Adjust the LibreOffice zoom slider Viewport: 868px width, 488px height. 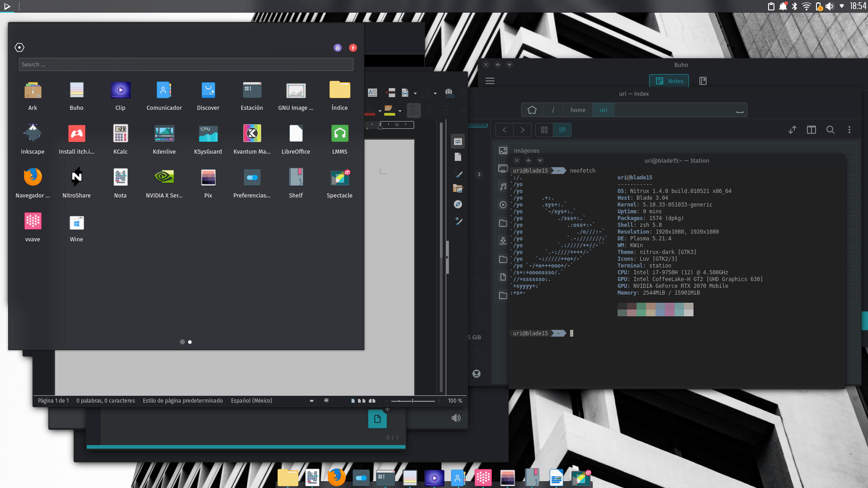[413, 401]
